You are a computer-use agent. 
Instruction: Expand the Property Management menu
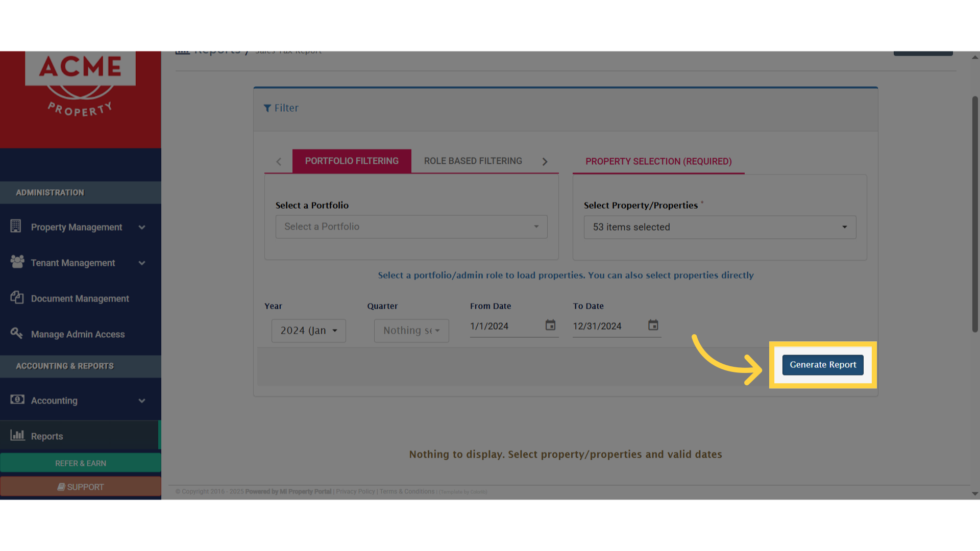81,227
